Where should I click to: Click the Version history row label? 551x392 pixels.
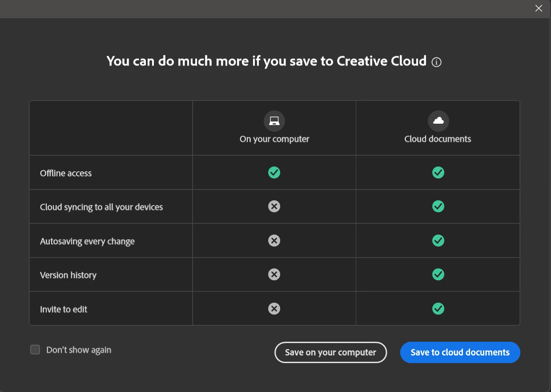click(x=68, y=275)
